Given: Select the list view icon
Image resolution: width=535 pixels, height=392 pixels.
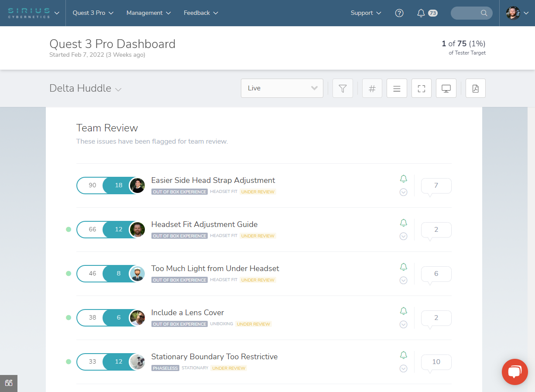Looking at the screenshot, I should click(x=397, y=88).
